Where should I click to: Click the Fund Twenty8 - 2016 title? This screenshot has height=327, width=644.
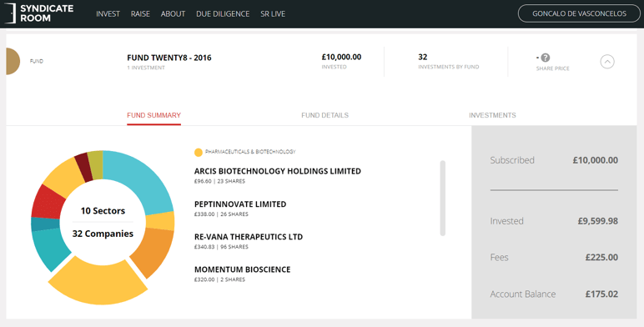(169, 58)
